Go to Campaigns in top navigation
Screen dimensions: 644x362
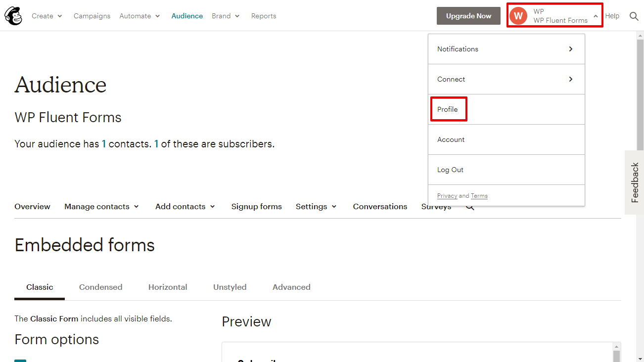pyautogui.click(x=92, y=16)
